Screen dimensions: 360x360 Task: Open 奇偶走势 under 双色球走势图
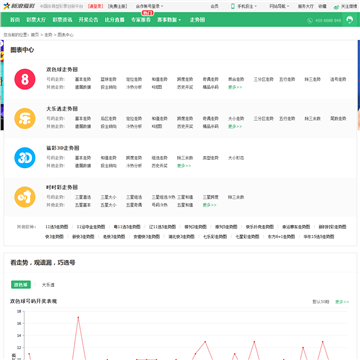(211, 79)
